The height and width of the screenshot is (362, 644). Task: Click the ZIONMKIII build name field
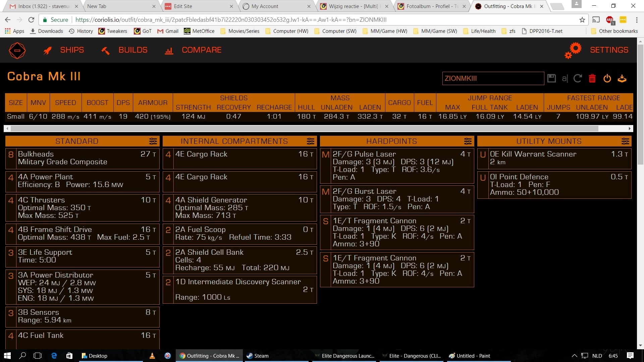(x=493, y=78)
